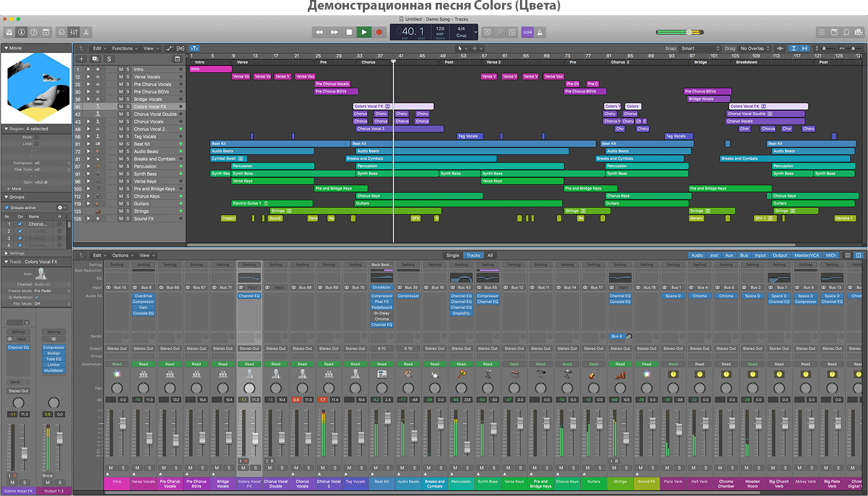Open the Loop Browser button

coord(846,32)
